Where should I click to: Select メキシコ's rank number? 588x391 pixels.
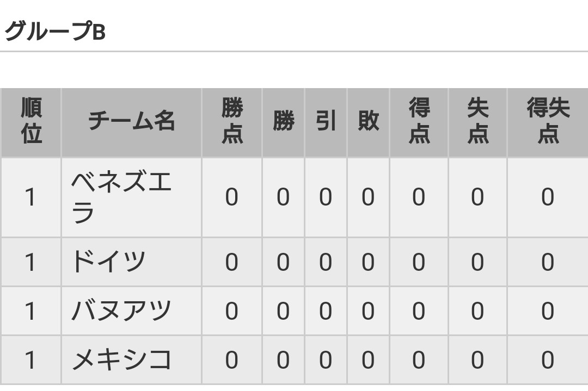(x=30, y=361)
